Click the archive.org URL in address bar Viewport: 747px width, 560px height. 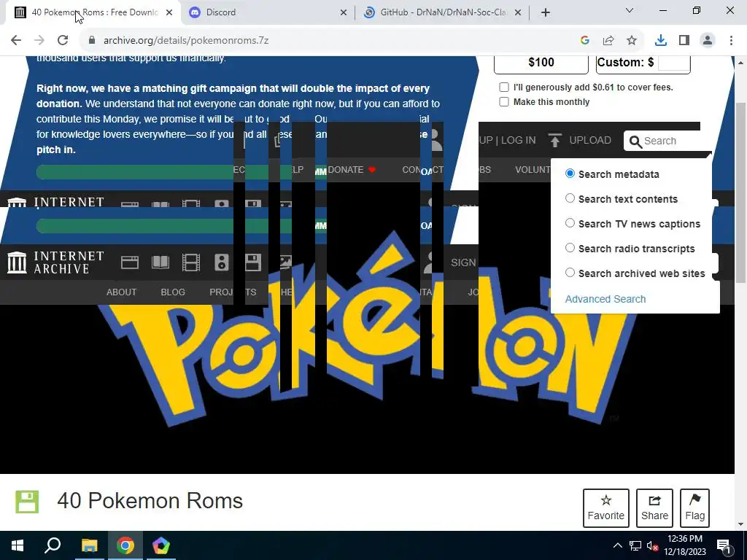186,41
